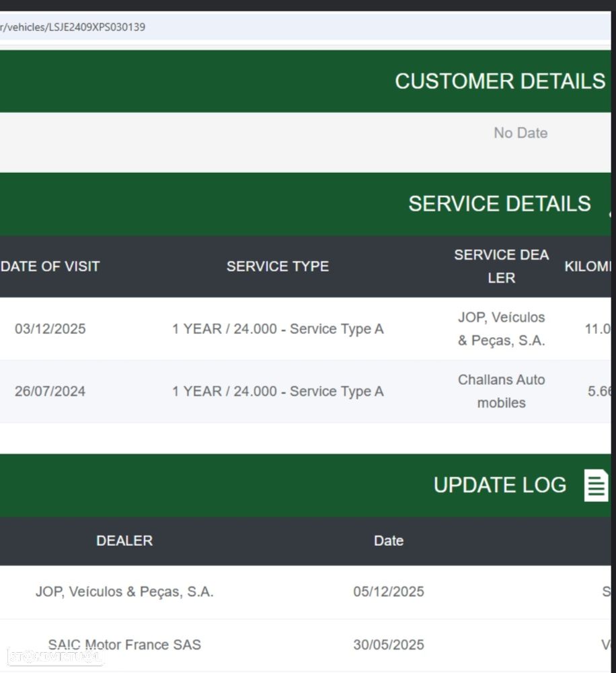Click the Challans Automobiles dealer cell
The height and width of the screenshot is (673, 616).
(501, 392)
